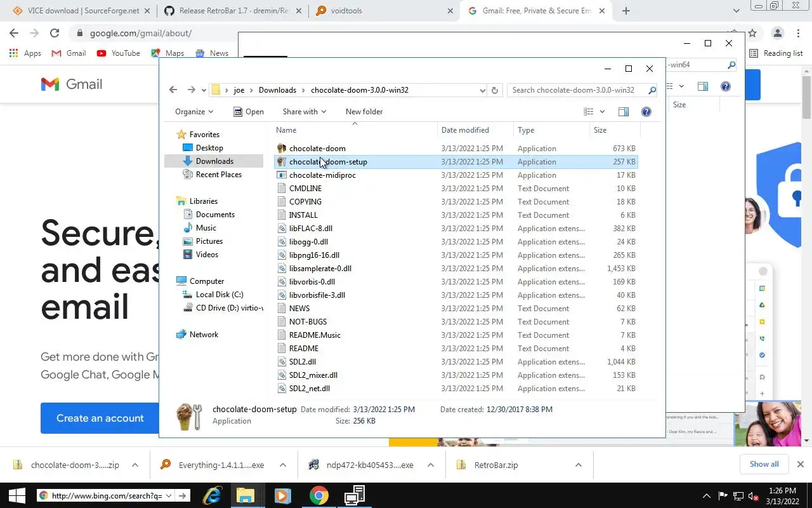
Task: Select the NOT-BUGS file row
Action: 455,321
